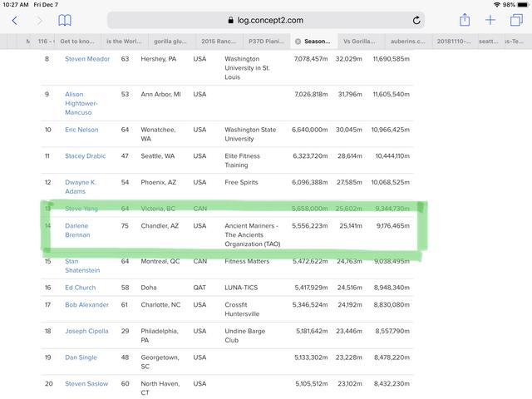Open Steven Meador's profile link

pyautogui.click(x=87, y=59)
